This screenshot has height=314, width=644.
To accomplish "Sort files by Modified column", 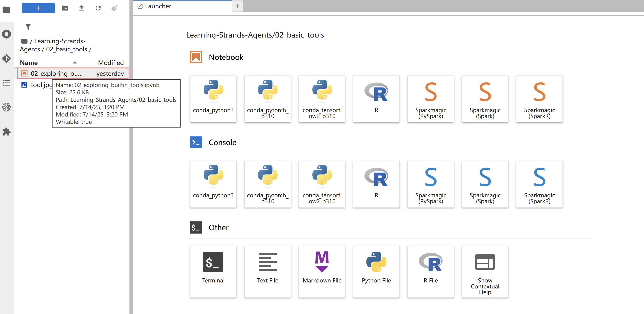I will [107, 63].
